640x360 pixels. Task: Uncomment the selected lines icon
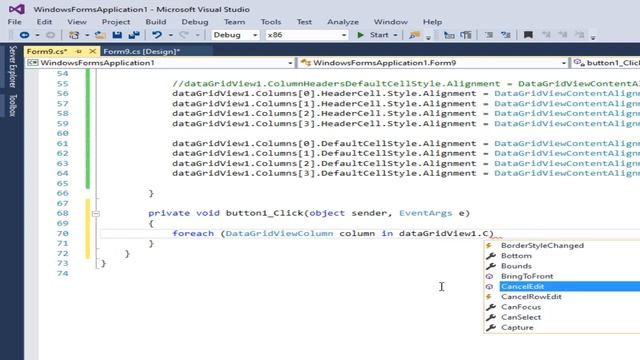click(506, 35)
